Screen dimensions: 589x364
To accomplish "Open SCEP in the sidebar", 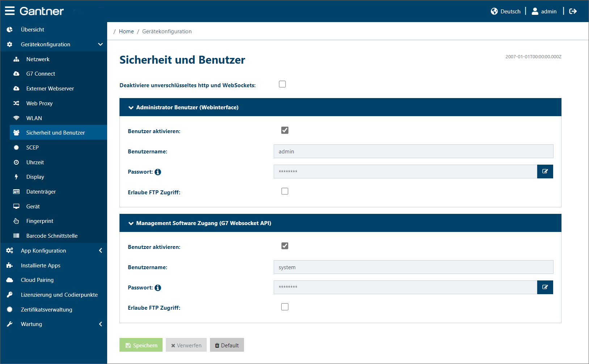I will coord(58,148).
